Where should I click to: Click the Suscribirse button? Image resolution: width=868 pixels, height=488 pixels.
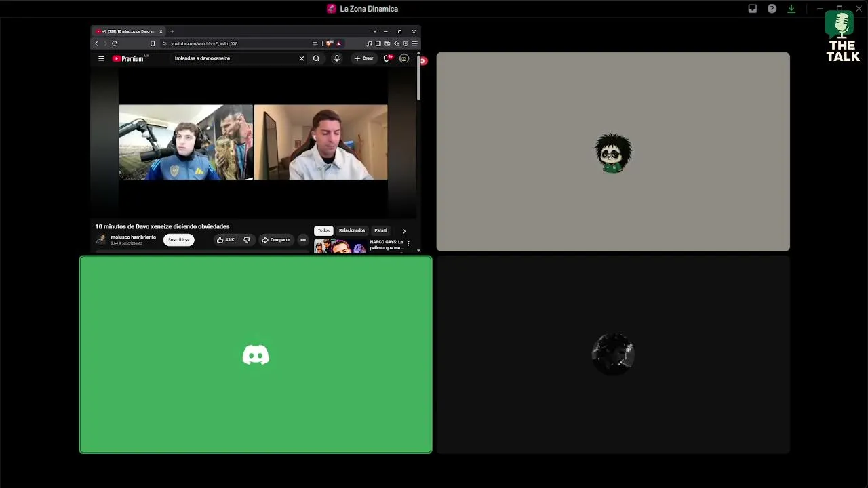pyautogui.click(x=179, y=240)
